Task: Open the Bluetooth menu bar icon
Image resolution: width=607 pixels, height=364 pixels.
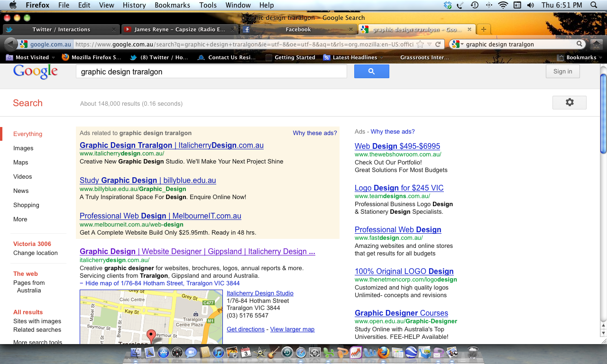Action: click(x=489, y=5)
